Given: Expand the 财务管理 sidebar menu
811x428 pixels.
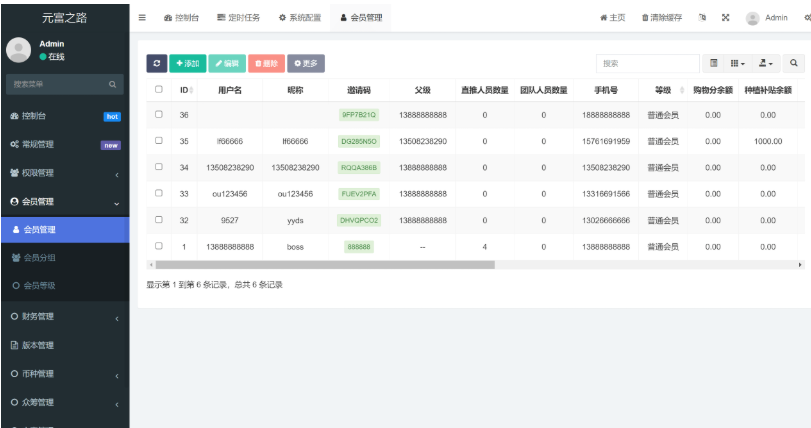Looking at the screenshot, I should [65, 317].
